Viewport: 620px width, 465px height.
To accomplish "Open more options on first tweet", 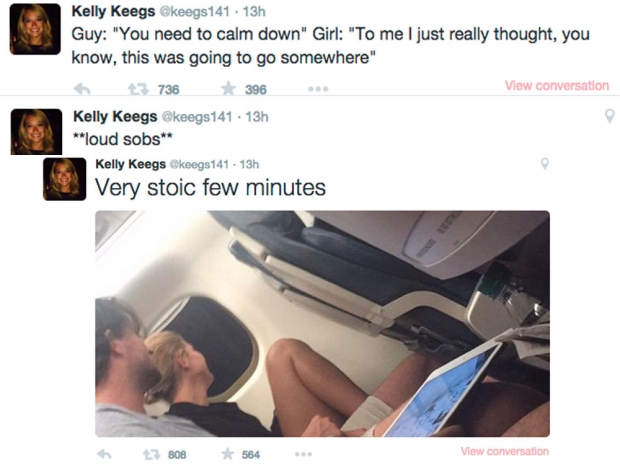I will point(318,89).
